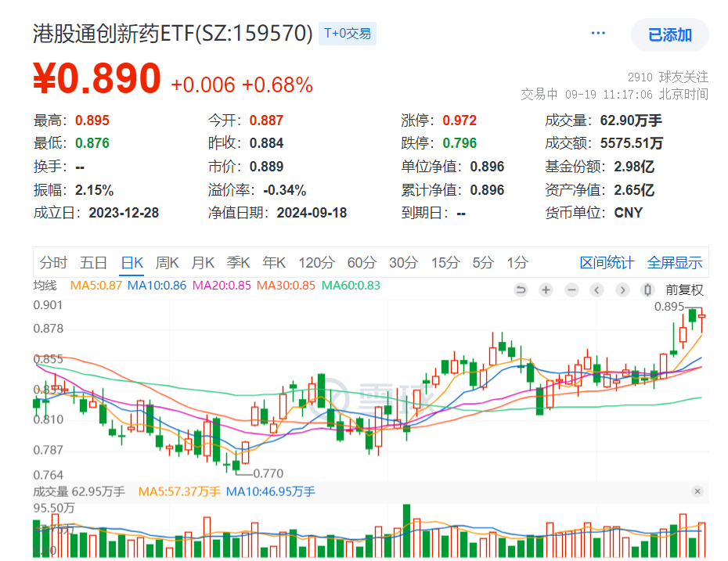This screenshot has width=728, height=561.
Task: Click the volume MA5:57.37万手 label
Action: tap(179, 491)
